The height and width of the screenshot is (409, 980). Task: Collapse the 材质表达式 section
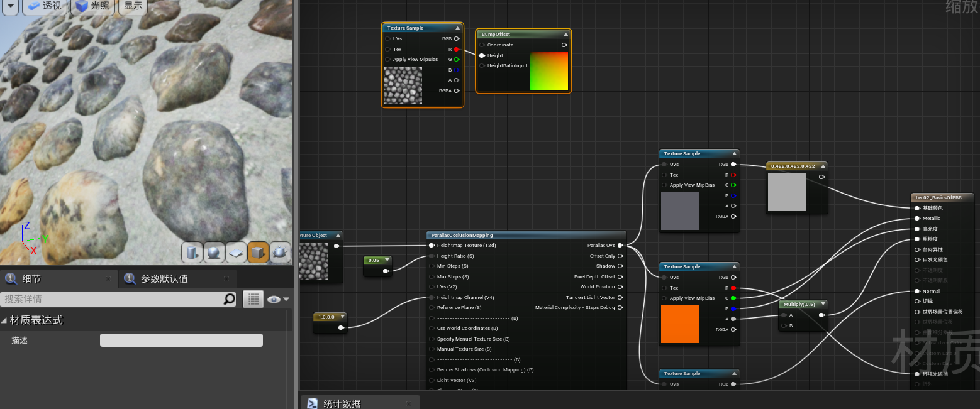point(4,320)
